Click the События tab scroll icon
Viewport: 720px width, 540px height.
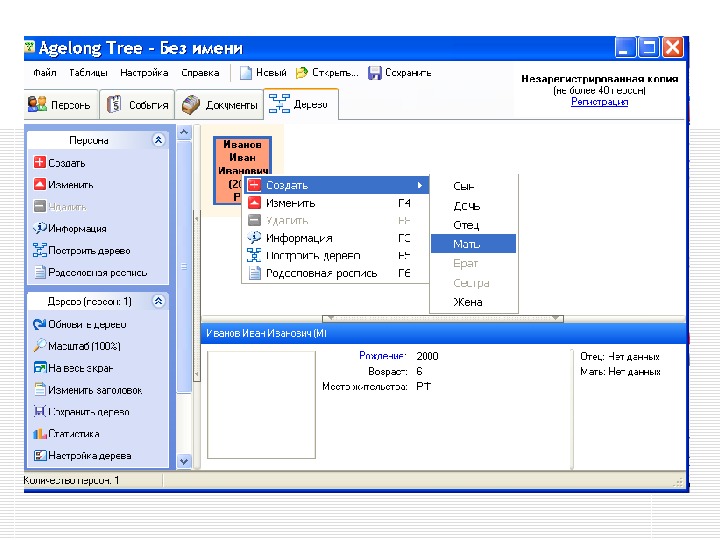(x=114, y=104)
